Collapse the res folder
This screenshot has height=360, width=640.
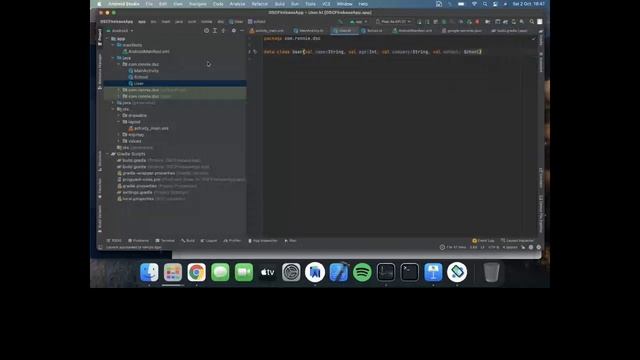(x=113, y=109)
